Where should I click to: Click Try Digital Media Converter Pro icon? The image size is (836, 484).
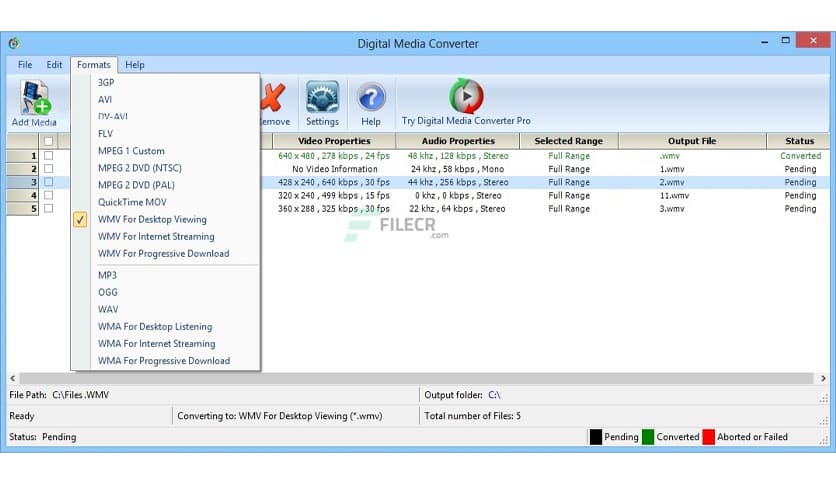pos(466,96)
